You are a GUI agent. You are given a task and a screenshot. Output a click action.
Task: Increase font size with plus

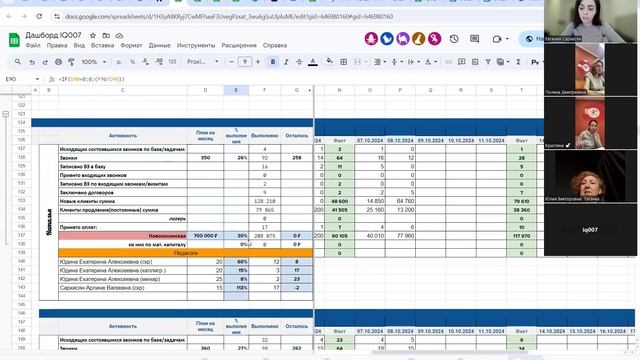pyautogui.click(x=258, y=62)
